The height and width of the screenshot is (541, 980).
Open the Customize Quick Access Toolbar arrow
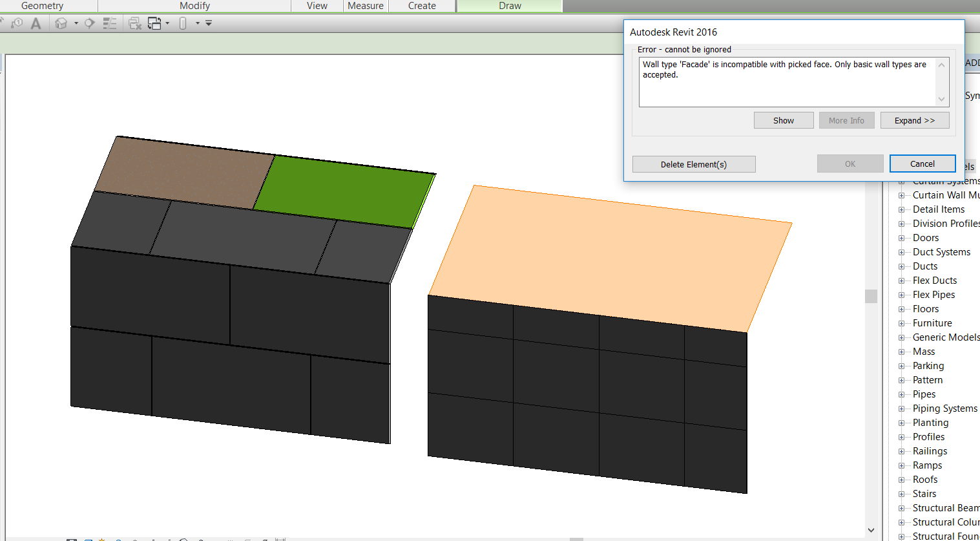(x=208, y=23)
